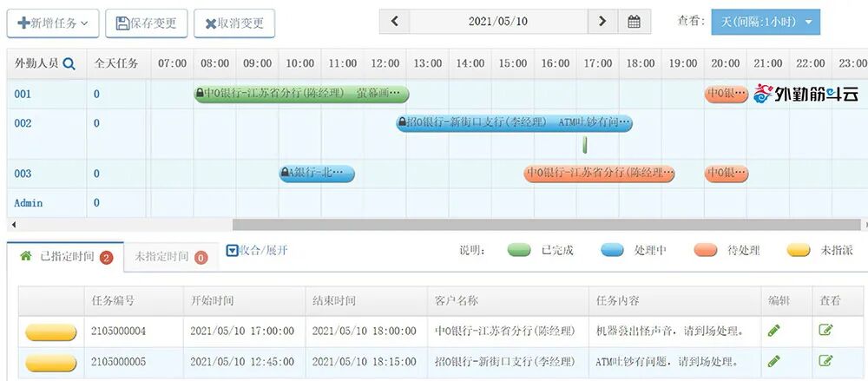Edit task 2105000005 with pencil icon
Screen dimensions: 868x381
point(774,361)
